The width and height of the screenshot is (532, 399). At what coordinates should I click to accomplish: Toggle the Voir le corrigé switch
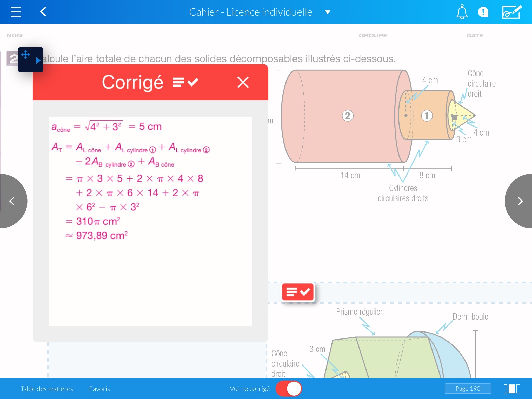(289, 389)
